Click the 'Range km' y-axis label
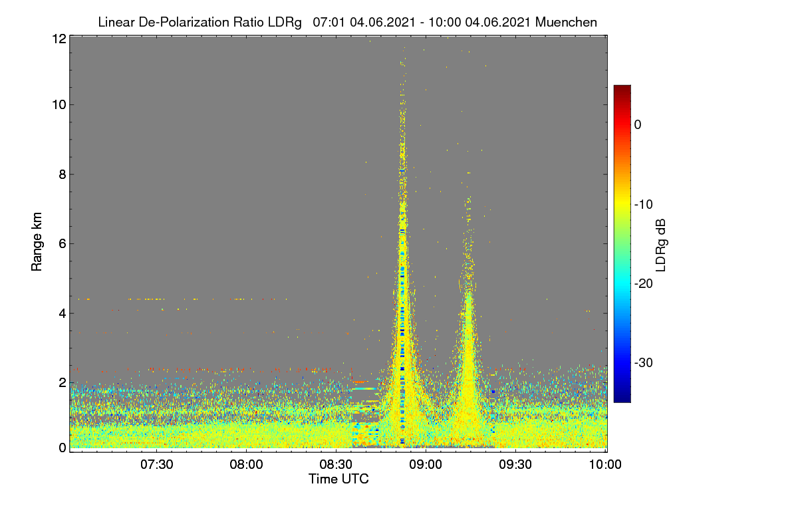798x532 pixels. (37, 243)
